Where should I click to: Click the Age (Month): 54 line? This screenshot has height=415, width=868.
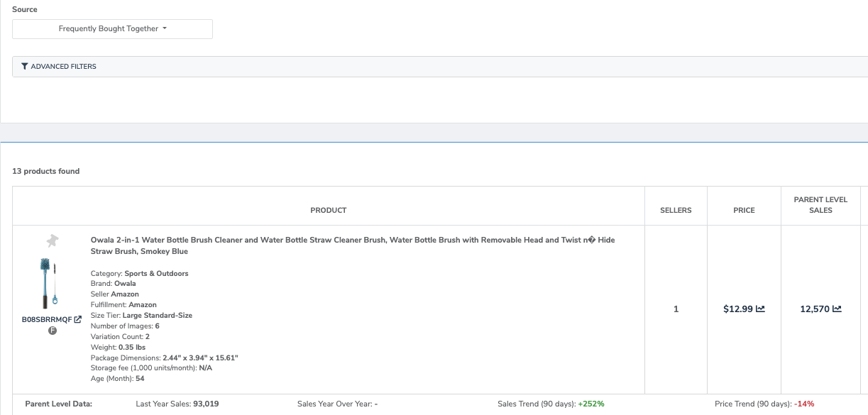pos(118,378)
